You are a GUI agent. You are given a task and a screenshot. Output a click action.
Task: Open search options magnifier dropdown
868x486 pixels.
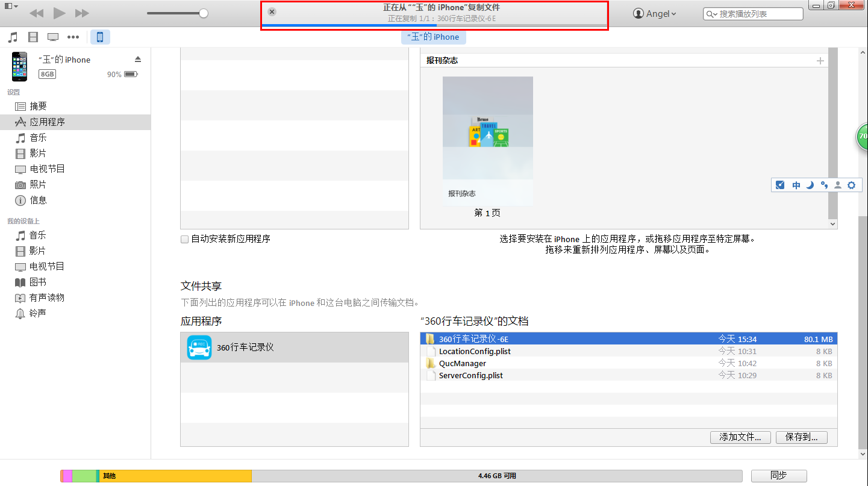pos(712,14)
